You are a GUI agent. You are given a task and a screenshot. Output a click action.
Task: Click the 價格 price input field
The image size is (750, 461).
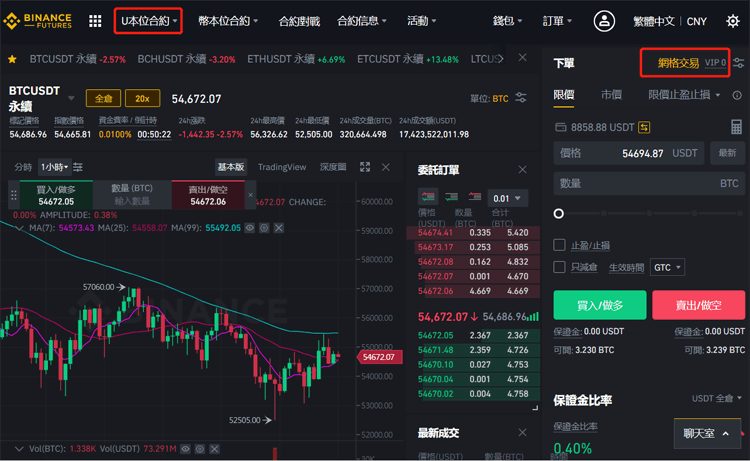click(629, 153)
